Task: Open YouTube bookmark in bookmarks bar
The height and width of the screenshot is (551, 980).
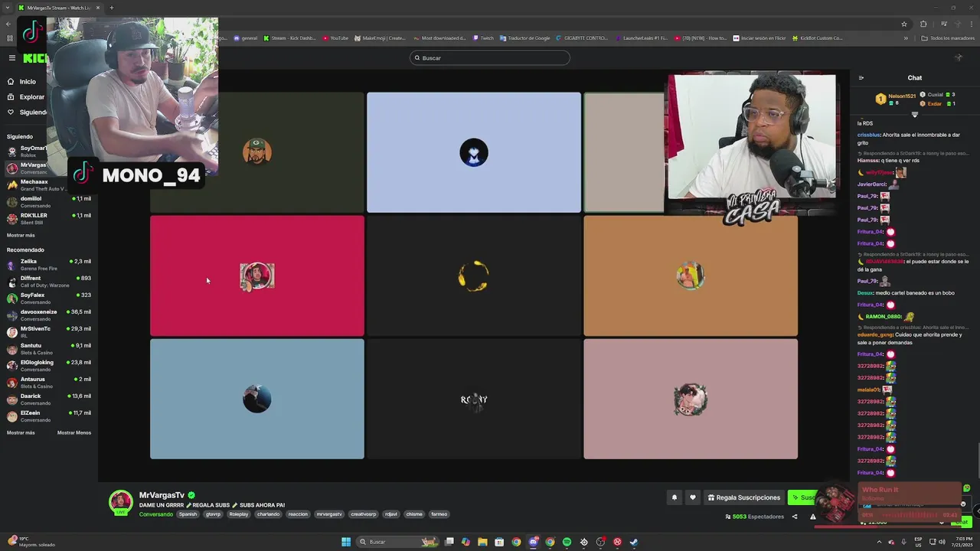Action: click(x=335, y=38)
